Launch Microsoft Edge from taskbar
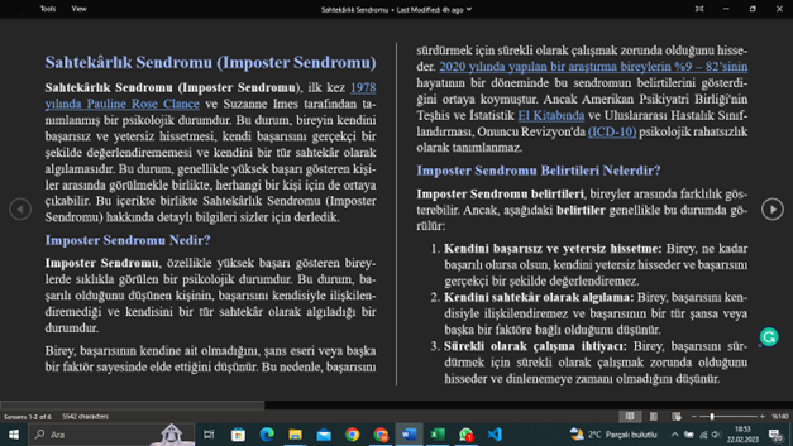793x446 pixels. pyautogui.click(x=267, y=434)
